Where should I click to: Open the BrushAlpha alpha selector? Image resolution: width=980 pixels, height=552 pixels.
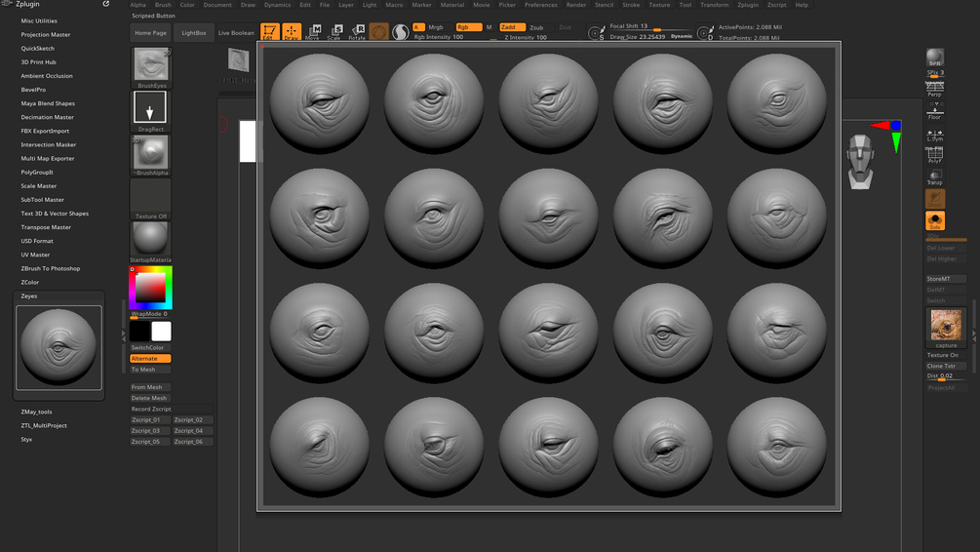pos(150,155)
